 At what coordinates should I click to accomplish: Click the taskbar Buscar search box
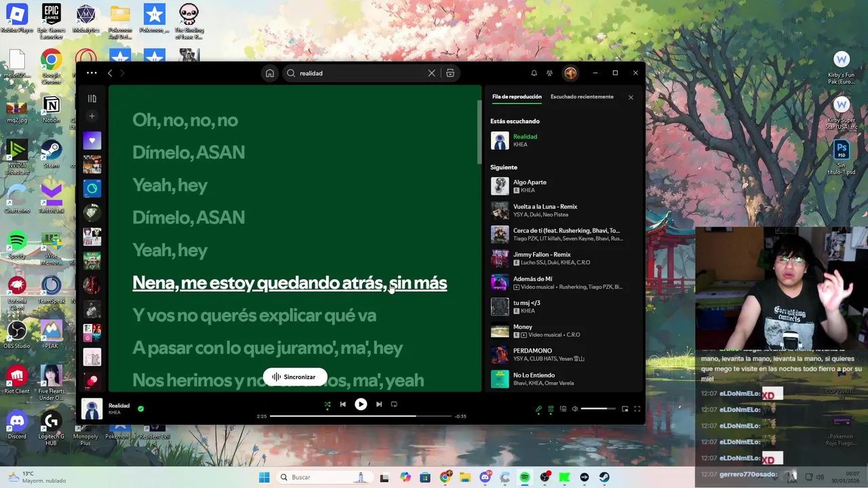[x=322, y=478]
